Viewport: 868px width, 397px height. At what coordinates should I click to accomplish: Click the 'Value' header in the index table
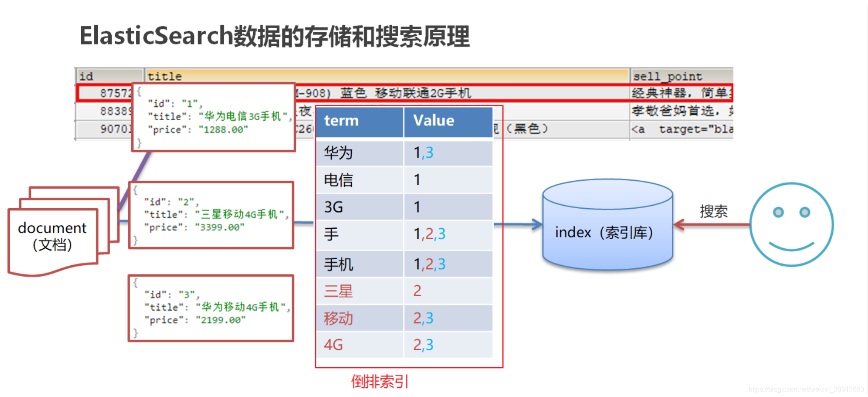pyautogui.click(x=448, y=121)
